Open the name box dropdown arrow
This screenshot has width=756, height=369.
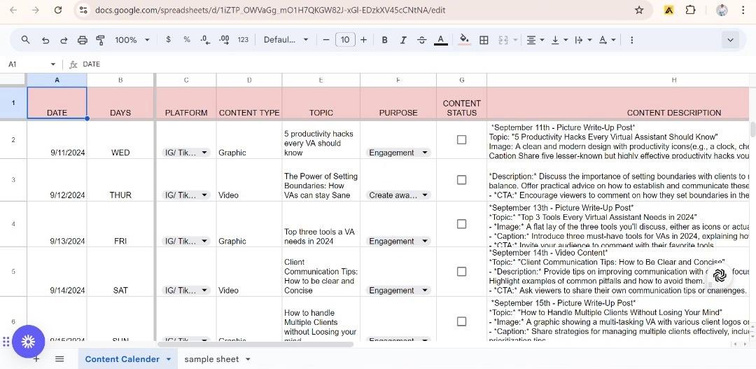53,64
